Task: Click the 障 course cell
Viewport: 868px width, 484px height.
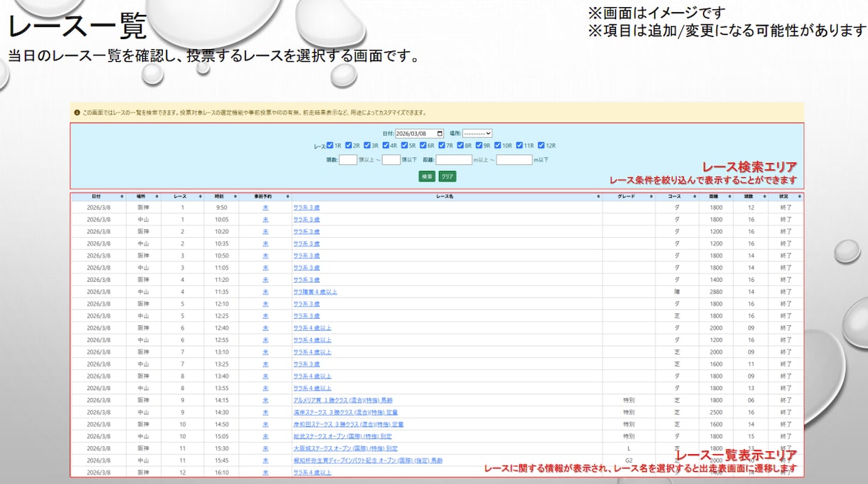Action: click(677, 292)
